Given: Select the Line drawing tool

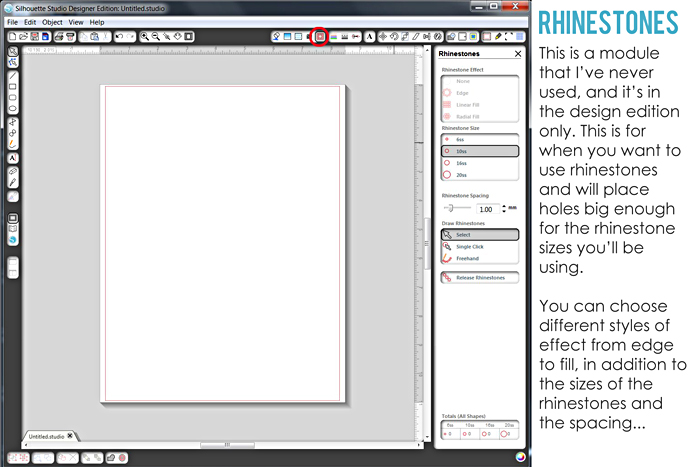Looking at the screenshot, I should tap(13, 76).
